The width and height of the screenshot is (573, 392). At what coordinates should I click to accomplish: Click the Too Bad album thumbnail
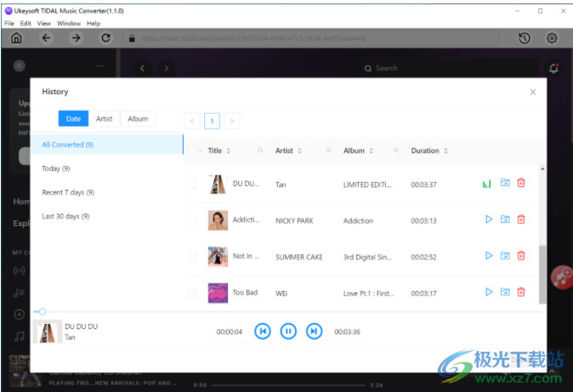(x=218, y=293)
